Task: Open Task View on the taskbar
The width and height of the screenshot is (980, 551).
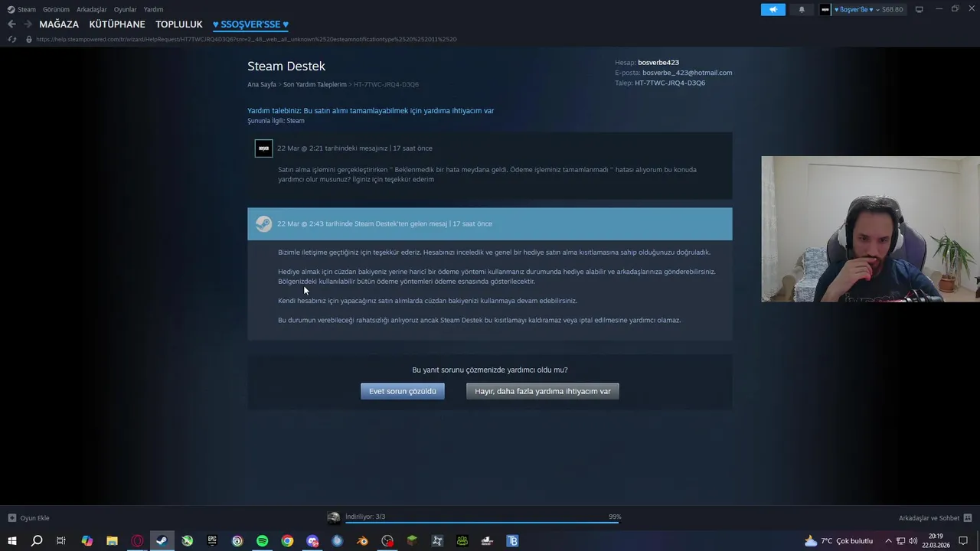Action: pyautogui.click(x=61, y=541)
